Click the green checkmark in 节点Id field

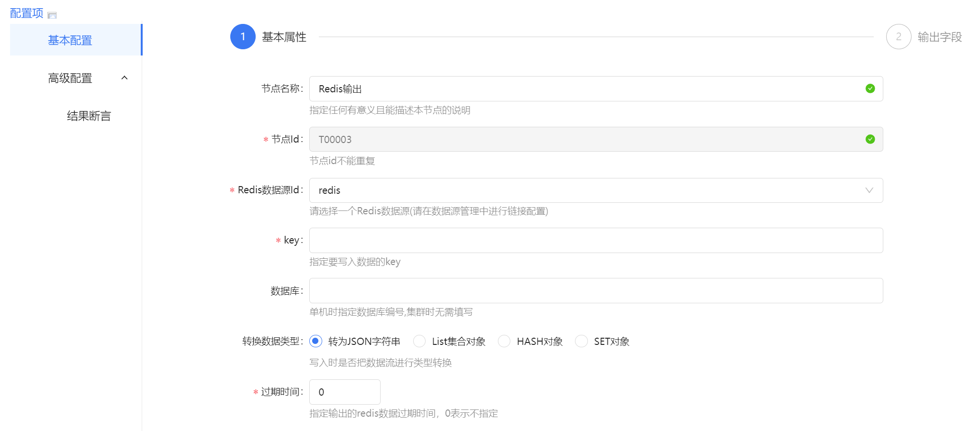tap(870, 139)
